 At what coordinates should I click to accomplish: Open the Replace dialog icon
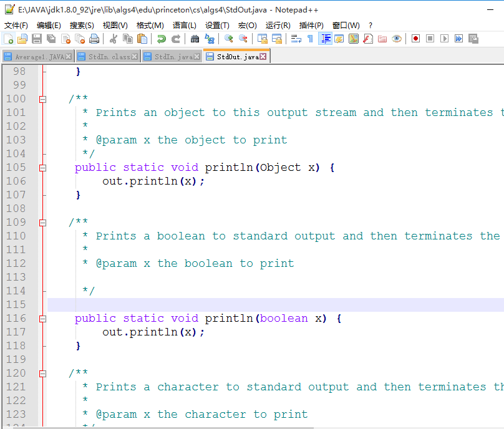[x=210, y=39]
